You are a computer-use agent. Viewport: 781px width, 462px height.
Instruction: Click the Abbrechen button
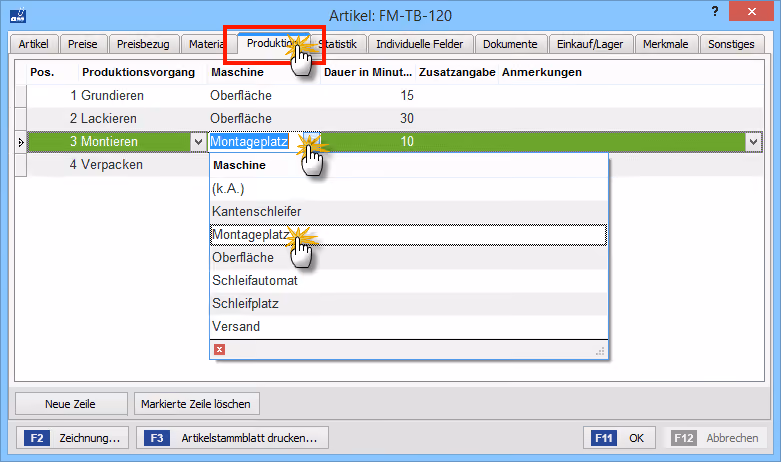coord(716,438)
